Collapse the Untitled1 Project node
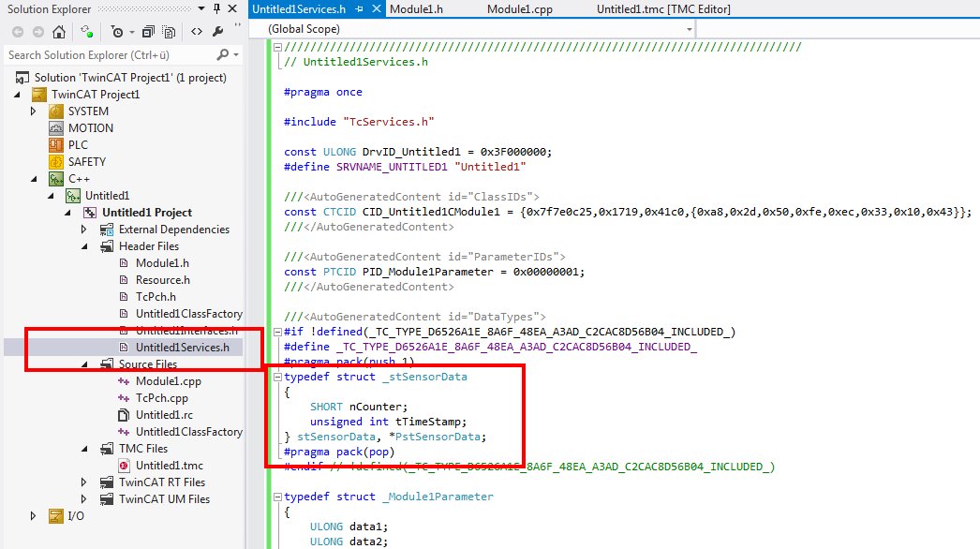980x549 pixels. 67,213
